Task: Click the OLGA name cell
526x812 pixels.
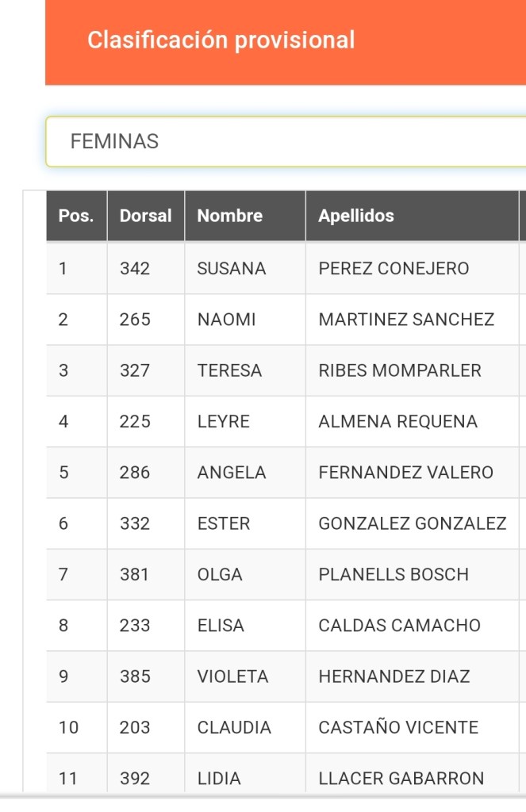Action: click(220, 574)
